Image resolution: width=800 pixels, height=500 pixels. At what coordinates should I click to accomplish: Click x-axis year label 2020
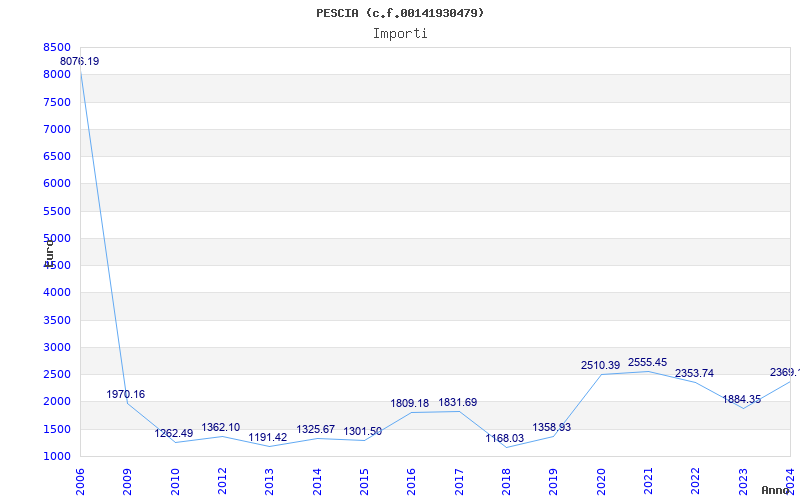[601, 482]
